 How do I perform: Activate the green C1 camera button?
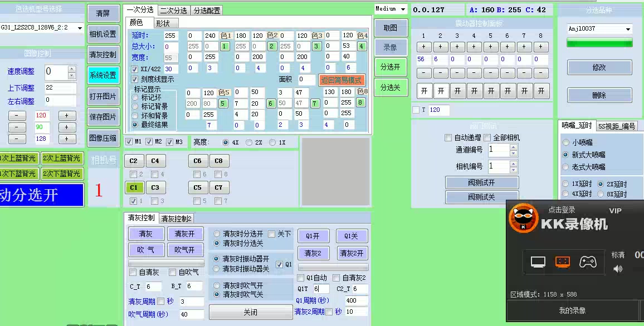point(134,187)
